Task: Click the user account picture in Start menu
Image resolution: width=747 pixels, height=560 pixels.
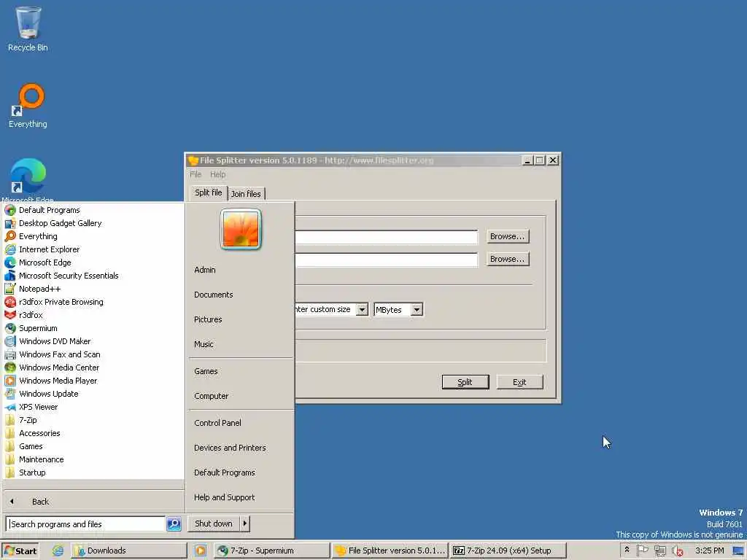Action: pos(241,229)
